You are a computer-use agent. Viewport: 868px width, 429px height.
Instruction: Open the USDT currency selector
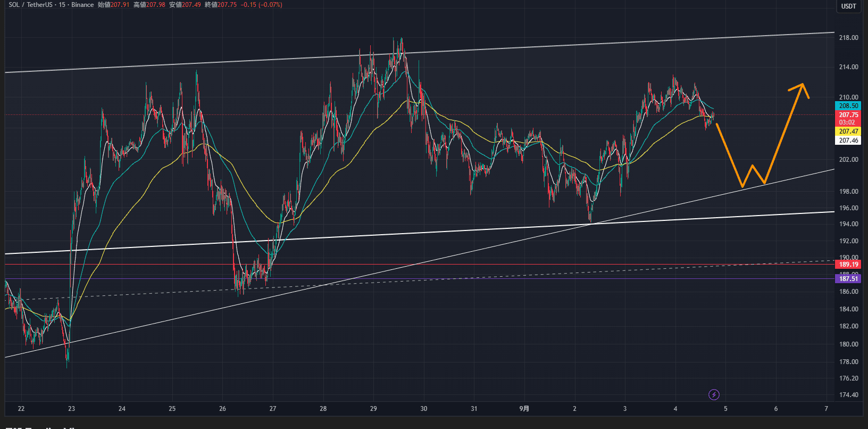(848, 6)
